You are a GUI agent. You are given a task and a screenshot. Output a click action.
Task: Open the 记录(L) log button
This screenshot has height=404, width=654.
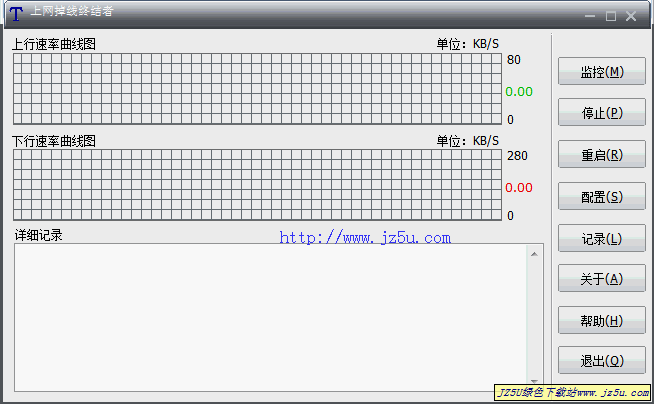point(601,239)
